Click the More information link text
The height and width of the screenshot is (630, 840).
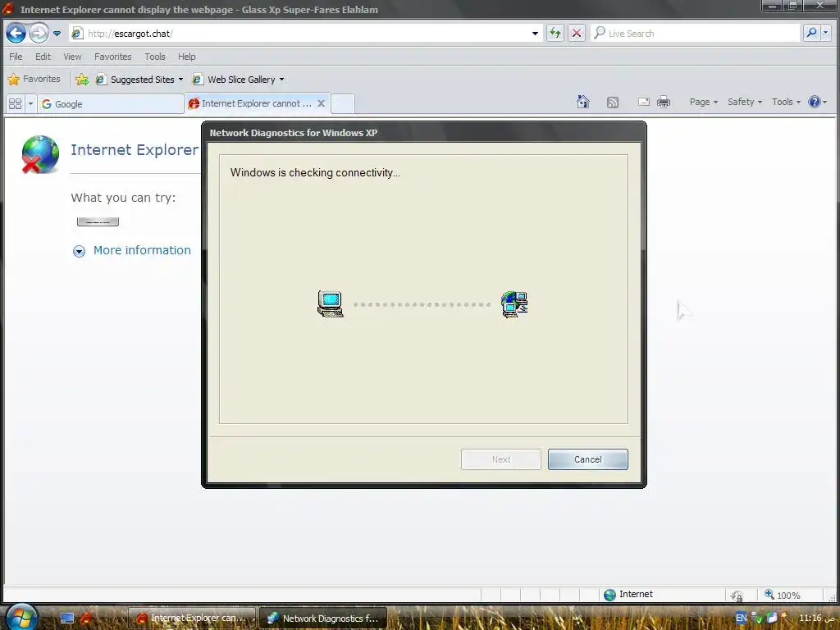[x=142, y=250]
